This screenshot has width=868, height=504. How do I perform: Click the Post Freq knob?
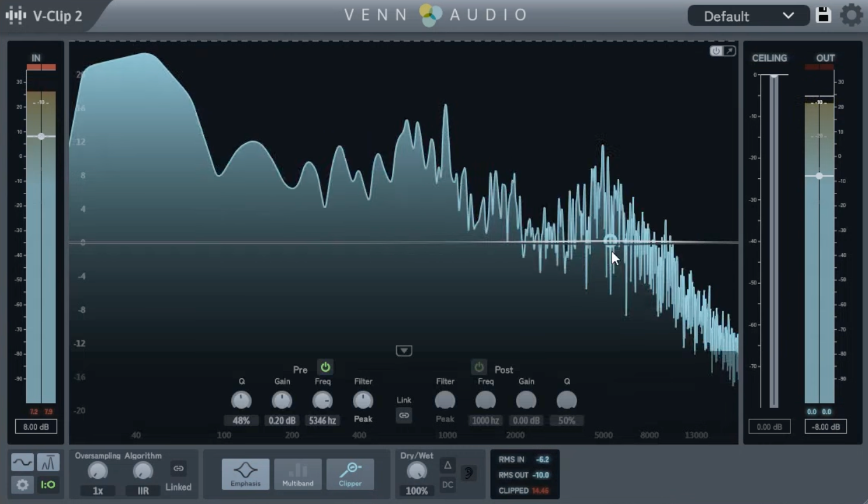pos(485,401)
